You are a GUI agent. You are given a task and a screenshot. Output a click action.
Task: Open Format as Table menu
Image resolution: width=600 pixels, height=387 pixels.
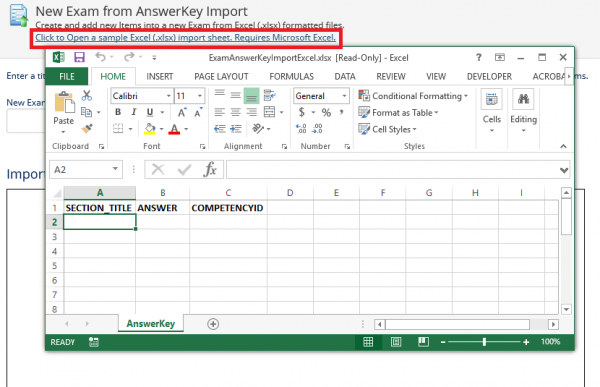pyautogui.click(x=398, y=113)
